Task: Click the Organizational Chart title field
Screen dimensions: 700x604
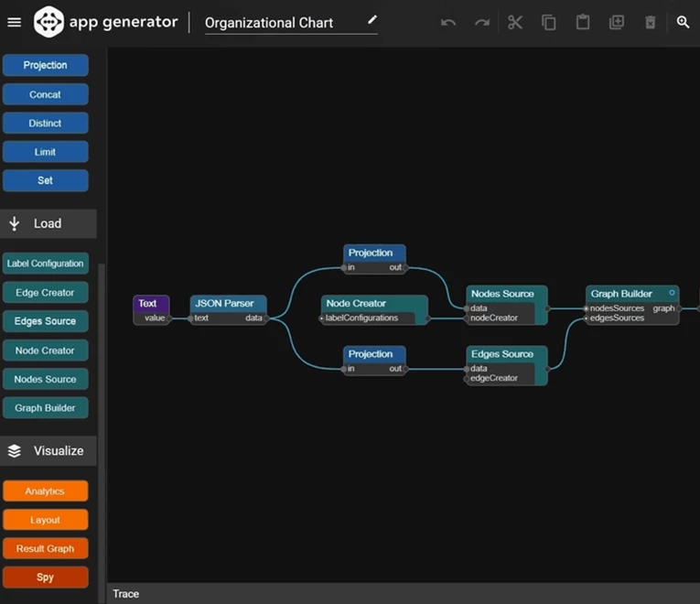Action: point(275,23)
